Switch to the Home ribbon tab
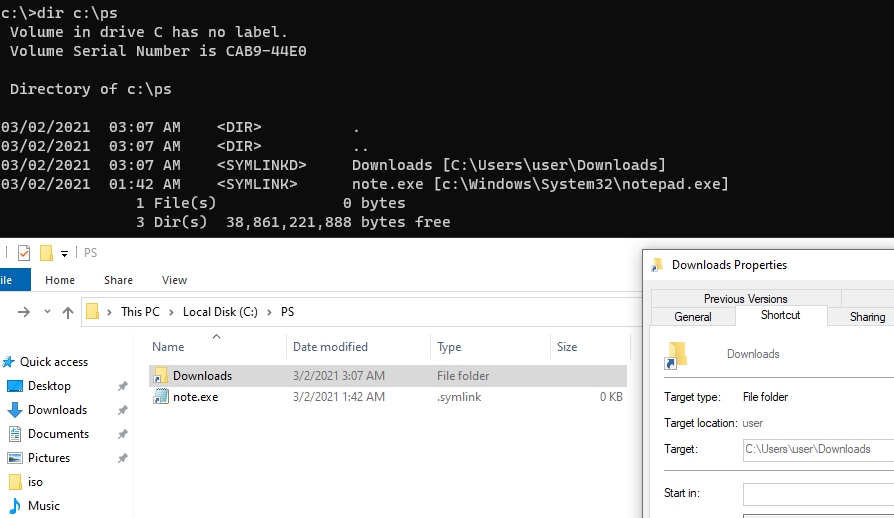 point(60,280)
